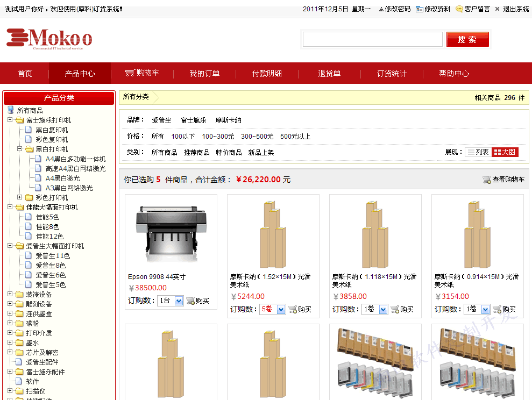
Task: Show 特价商品 category filter
Action: coord(229,153)
